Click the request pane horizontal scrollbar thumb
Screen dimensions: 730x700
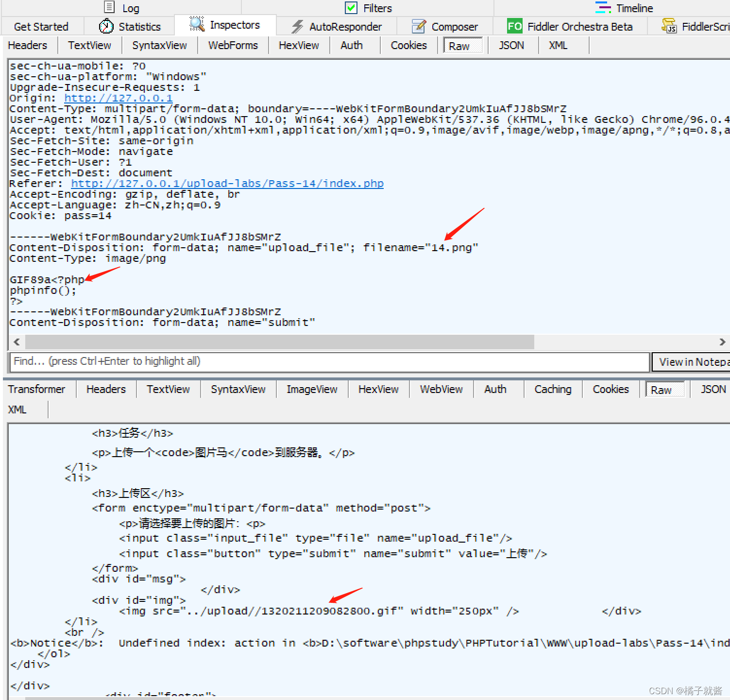pos(280,342)
